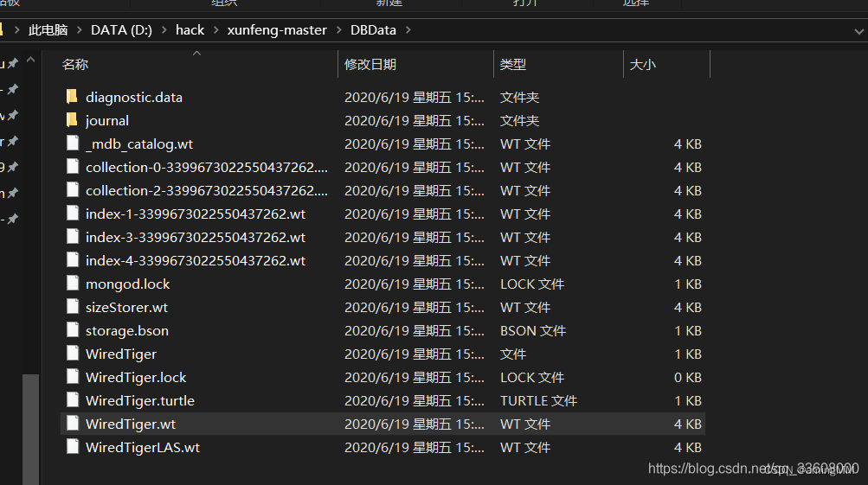The height and width of the screenshot is (485, 868).
Task: Select the storage.bson file name
Action: (x=126, y=331)
